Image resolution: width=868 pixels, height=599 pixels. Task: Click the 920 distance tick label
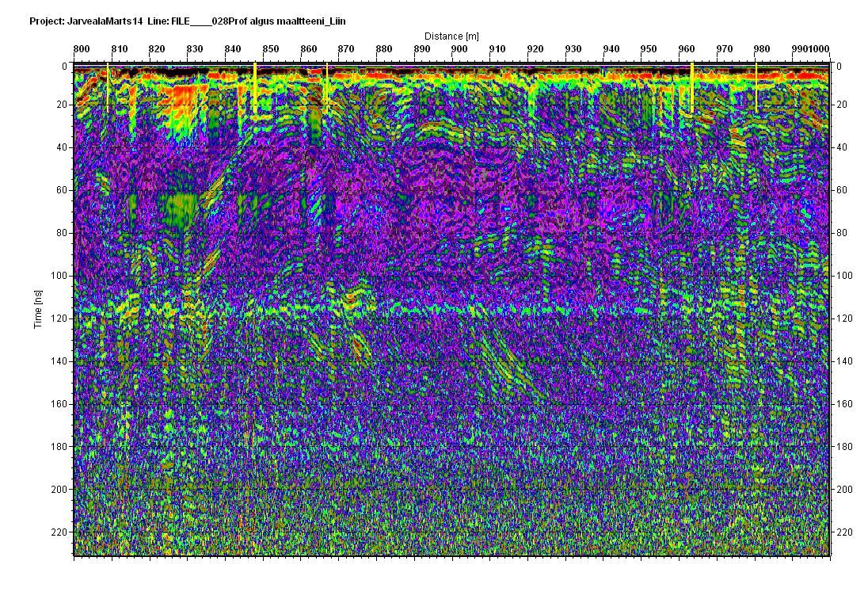(x=535, y=48)
